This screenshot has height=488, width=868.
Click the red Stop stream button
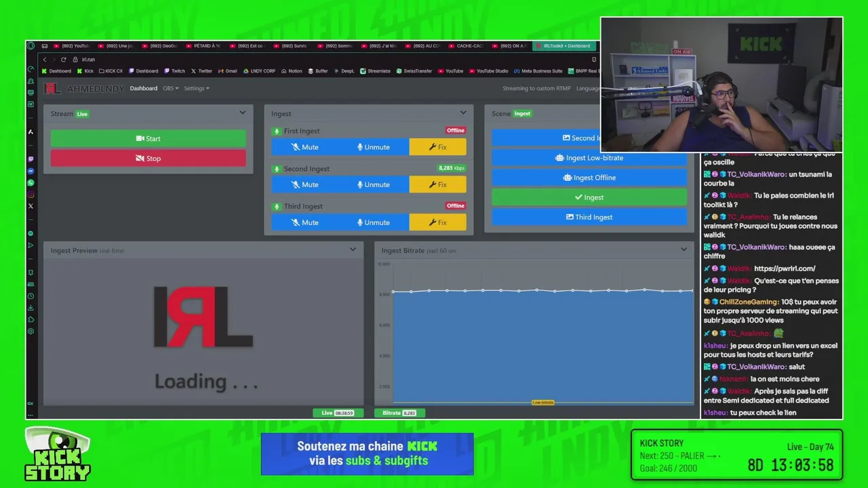[x=148, y=159]
